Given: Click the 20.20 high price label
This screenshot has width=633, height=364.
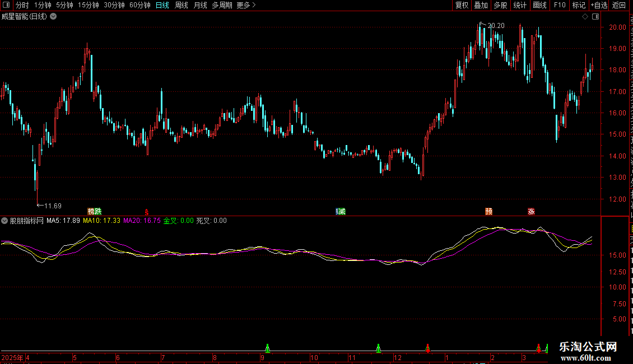Looking at the screenshot, I should [496, 26].
